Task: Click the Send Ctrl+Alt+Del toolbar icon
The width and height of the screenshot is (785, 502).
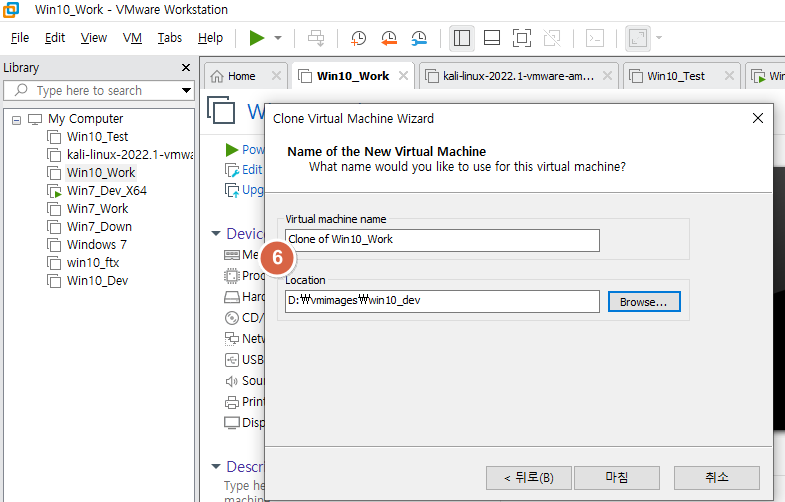Action: (x=316, y=38)
